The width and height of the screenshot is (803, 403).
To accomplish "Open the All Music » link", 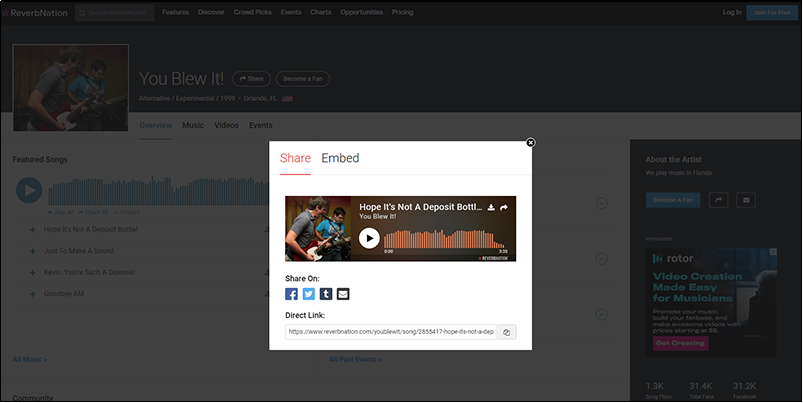I will 30,359.
